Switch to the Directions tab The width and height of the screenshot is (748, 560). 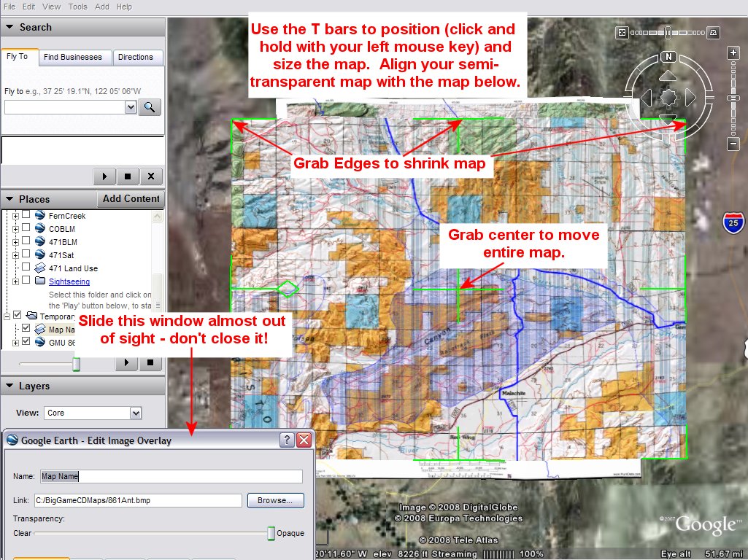coord(136,57)
